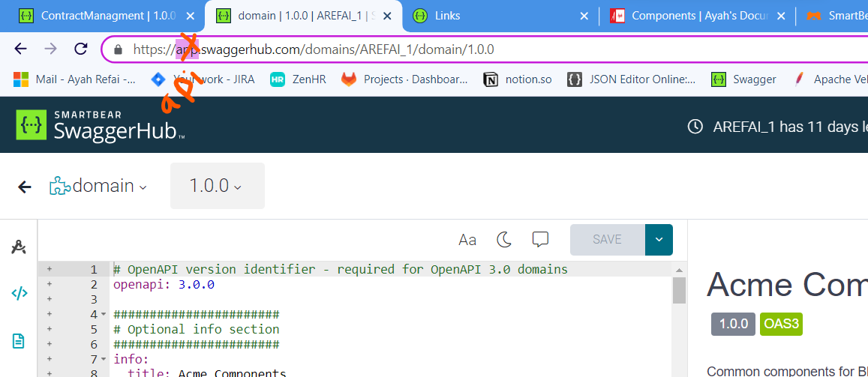This screenshot has width=868, height=377.
Task: Open comments speech bubble icon
Action: [539, 239]
